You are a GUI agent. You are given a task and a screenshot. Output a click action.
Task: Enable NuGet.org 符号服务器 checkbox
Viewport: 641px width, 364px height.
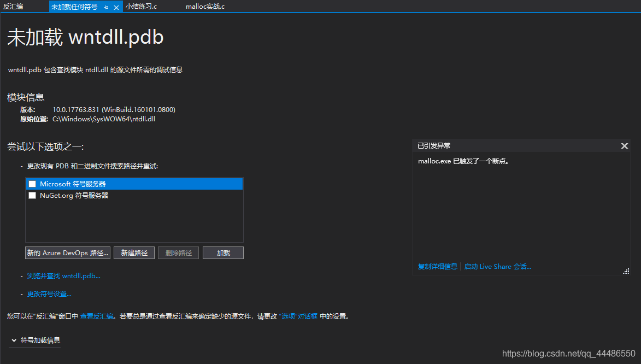point(32,196)
